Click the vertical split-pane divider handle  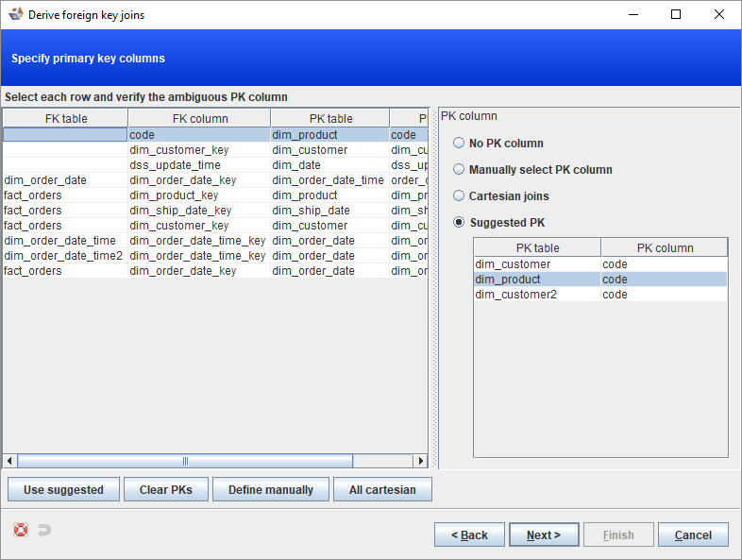[434, 288]
